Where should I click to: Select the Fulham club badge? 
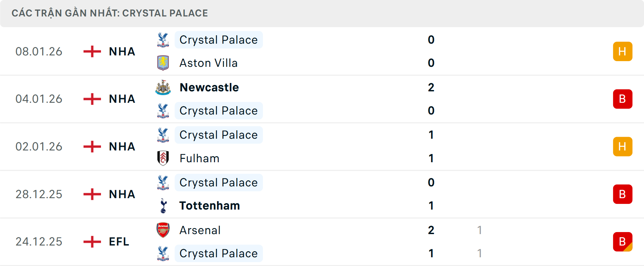tap(163, 158)
